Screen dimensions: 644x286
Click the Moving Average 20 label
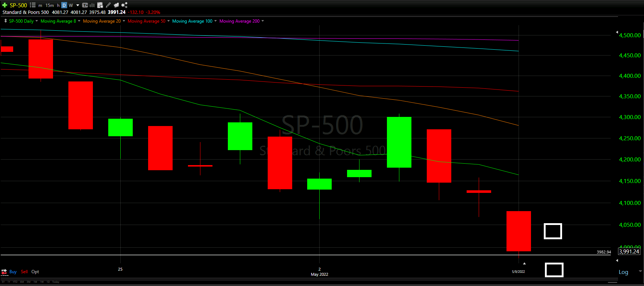(x=102, y=21)
